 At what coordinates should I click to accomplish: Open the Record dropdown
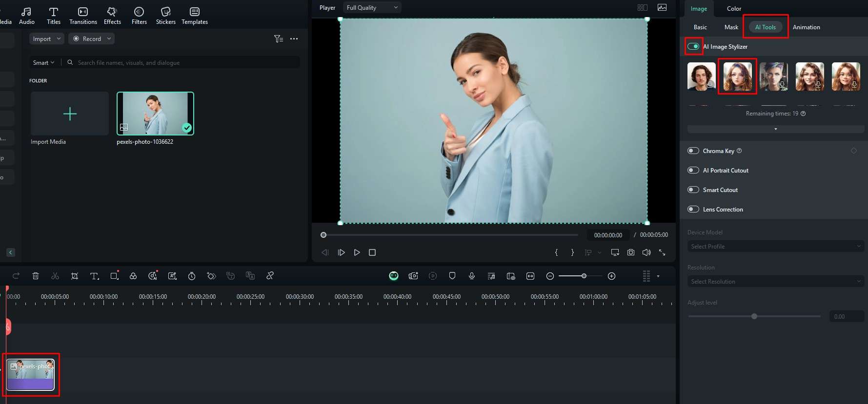click(x=92, y=38)
